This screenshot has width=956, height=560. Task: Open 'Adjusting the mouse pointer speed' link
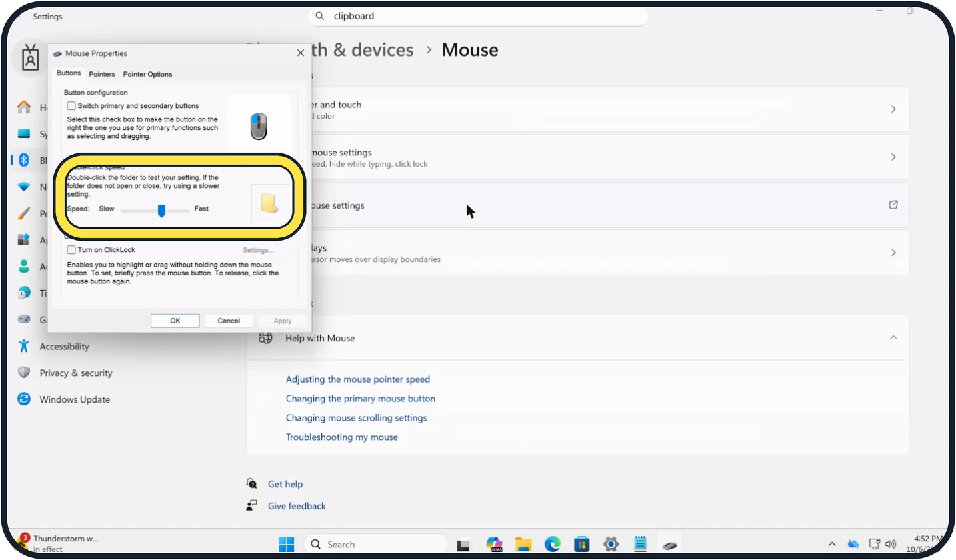point(358,379)
